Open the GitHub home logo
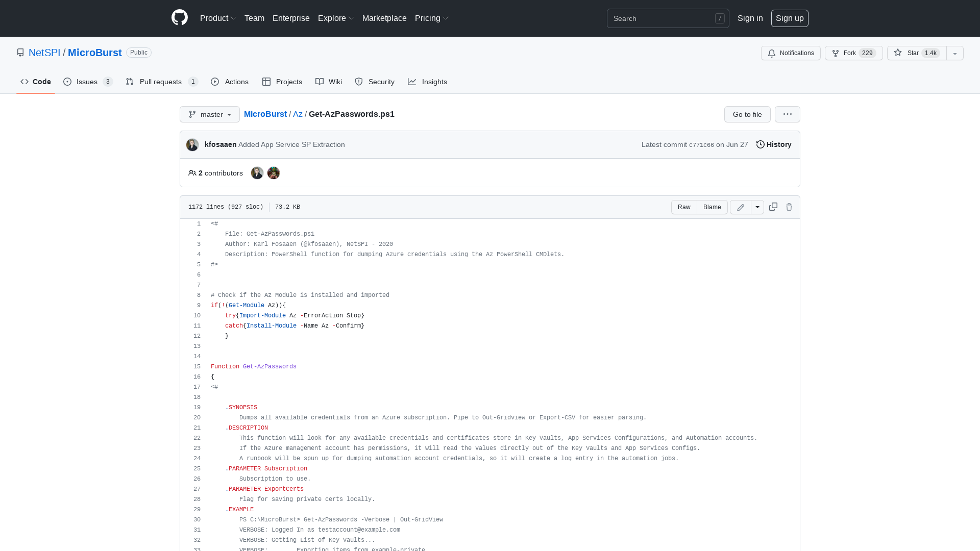 [180, 18]
